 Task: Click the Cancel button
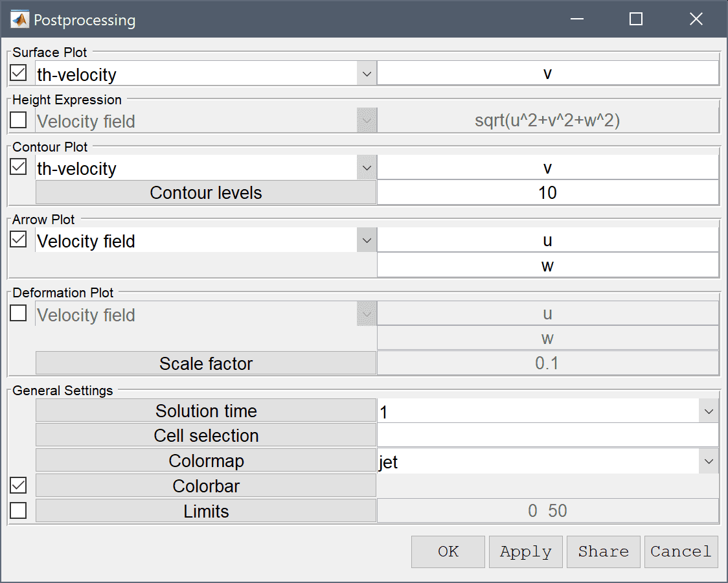pos(681,551)
